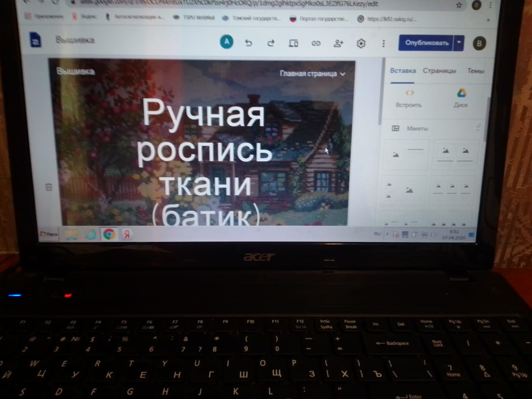The height and width of the screenshot is (399, 532).
Task: Show more bookmarks with the overflow chevron
Action: point(488,20)
